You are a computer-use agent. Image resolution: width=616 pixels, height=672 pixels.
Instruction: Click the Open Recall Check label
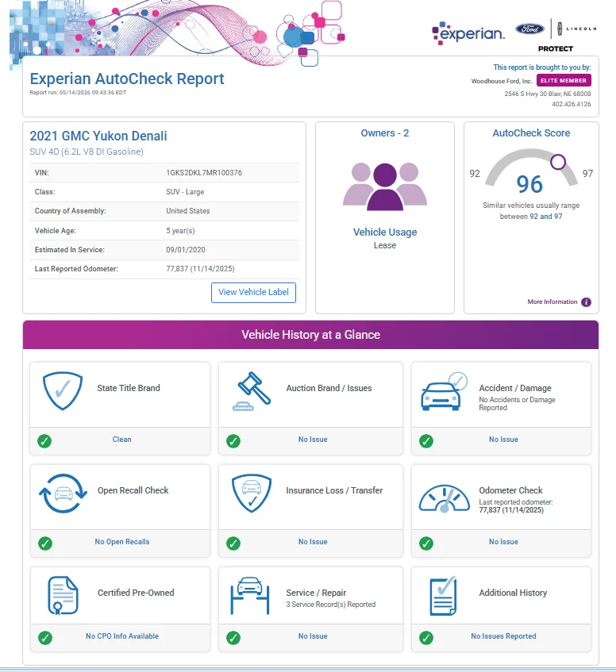tap(133, 490)
